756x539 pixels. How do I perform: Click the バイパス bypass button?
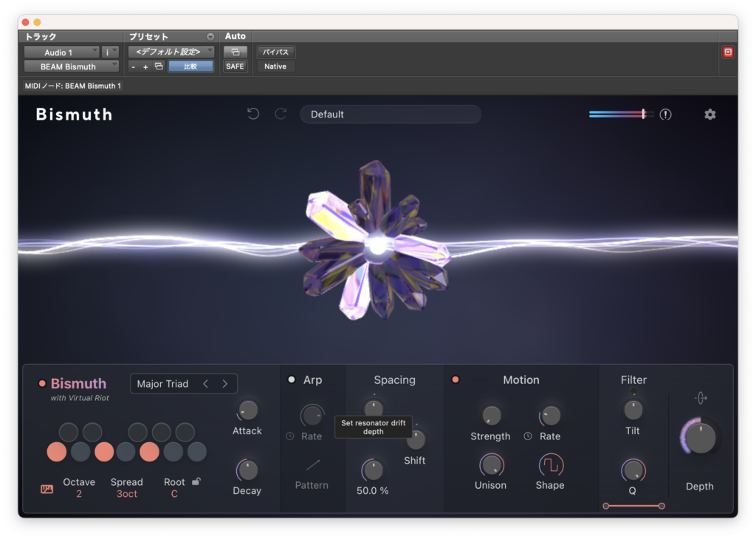[x=276, y=52]
